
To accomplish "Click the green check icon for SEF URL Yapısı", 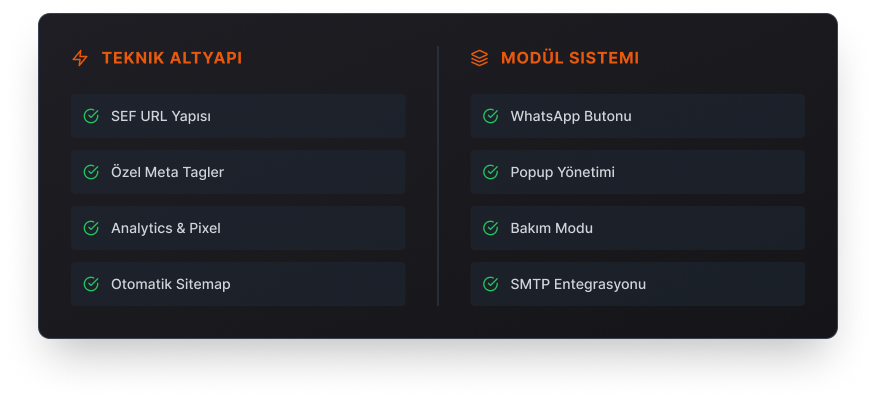I will click(91, 116).
